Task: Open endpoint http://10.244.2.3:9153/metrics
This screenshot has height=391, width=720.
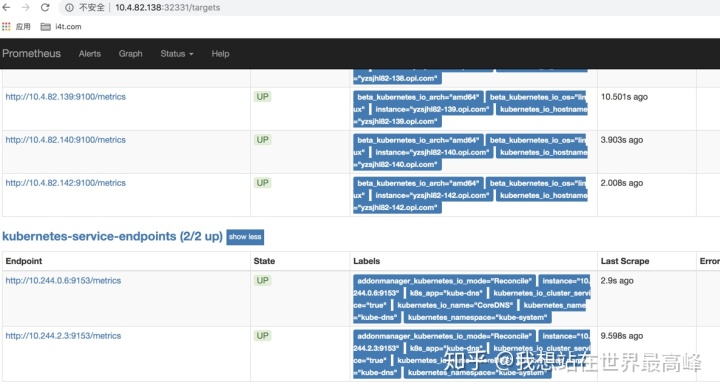Action: pyautogui.click(x=63, y=336)
